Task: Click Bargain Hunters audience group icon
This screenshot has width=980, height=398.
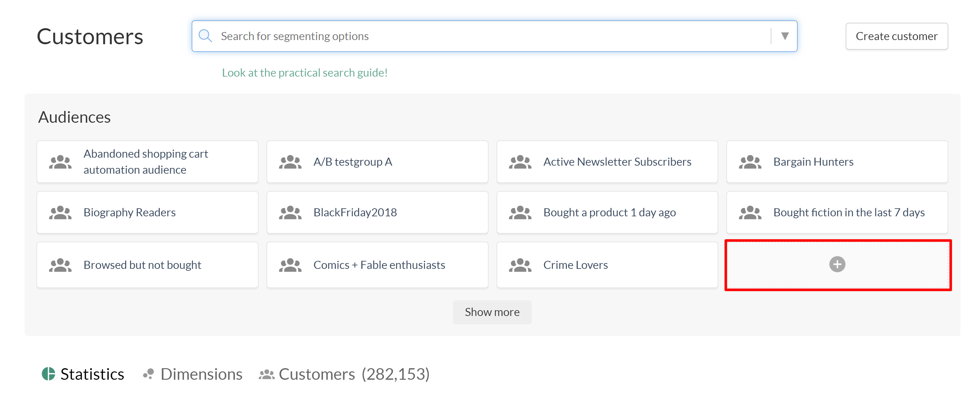Action: coord(749,162)
